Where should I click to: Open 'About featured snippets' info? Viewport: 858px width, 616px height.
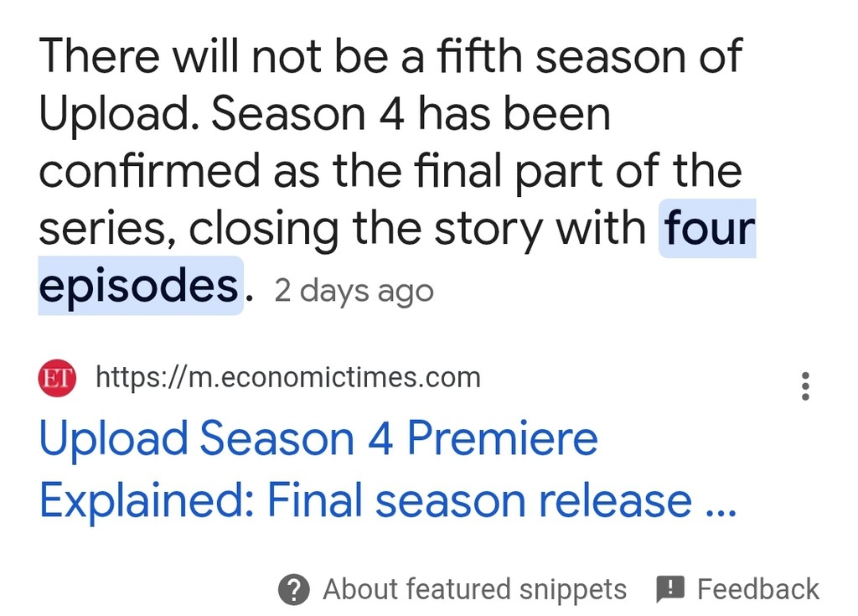click(474, 590)
